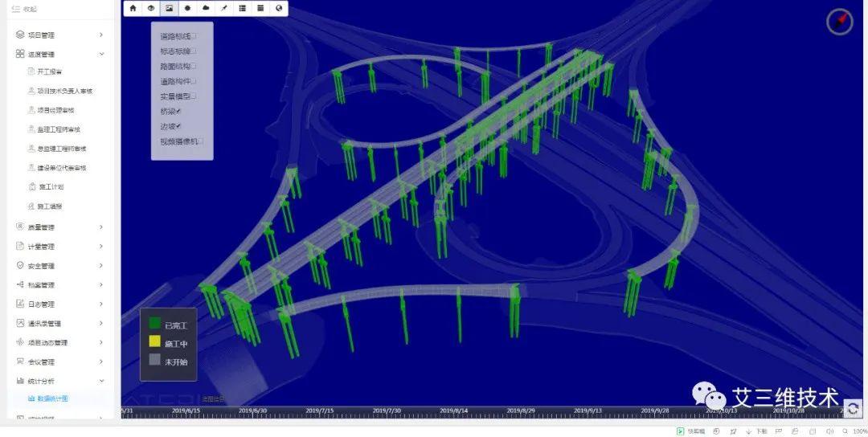This screenshot has width=868, height=437.
Task: Open the 总监理工程师审核 menu item
Action: click(x=61, y=149)
